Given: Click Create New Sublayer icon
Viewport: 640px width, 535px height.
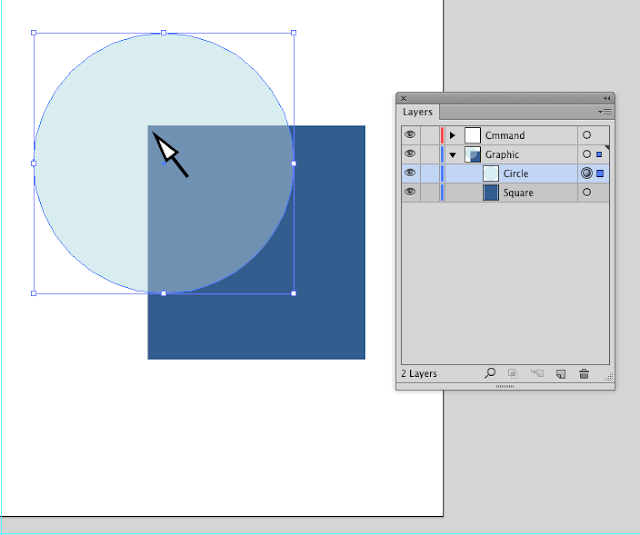Looking at the screenshot, I should [x=537, y=373].
